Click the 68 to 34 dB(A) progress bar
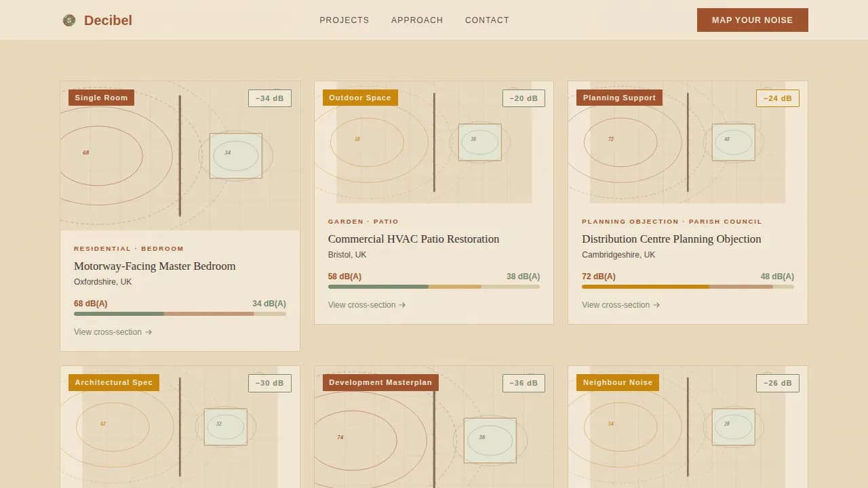This screenshot has height=488, width=868. [180, 314]
